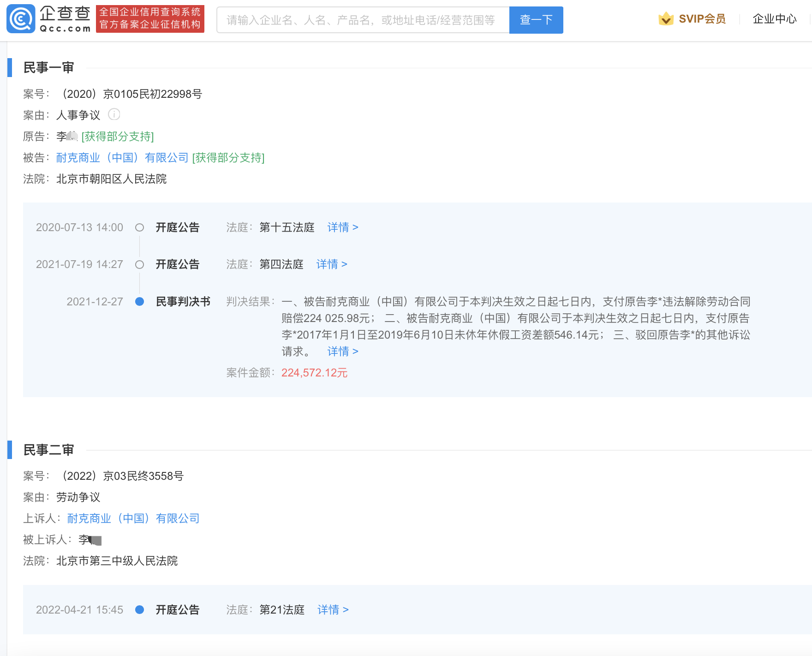The width and height of the screenshot is (812, 656).
Task: View 详情 for 第十五法庭 hearing
Action: tap(343, 227)
